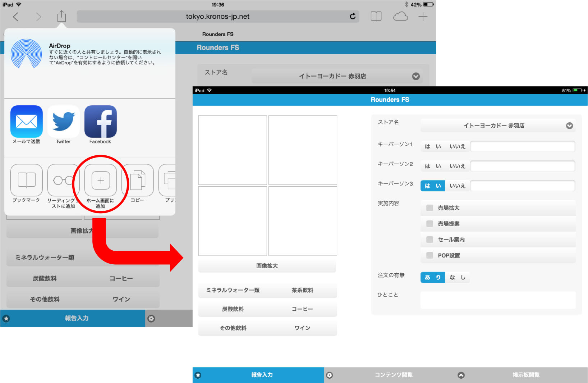Open the Safari bookmarks book icon
This screenshot has width=588, height=383.
coord(376,17)
